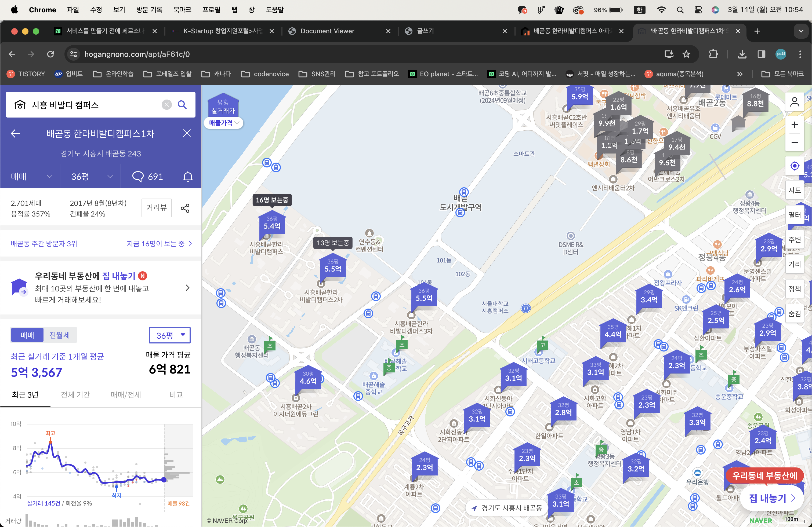Go back in Chrome browser history
Viewport: 812px width, 527px height.
pos(12,54)
